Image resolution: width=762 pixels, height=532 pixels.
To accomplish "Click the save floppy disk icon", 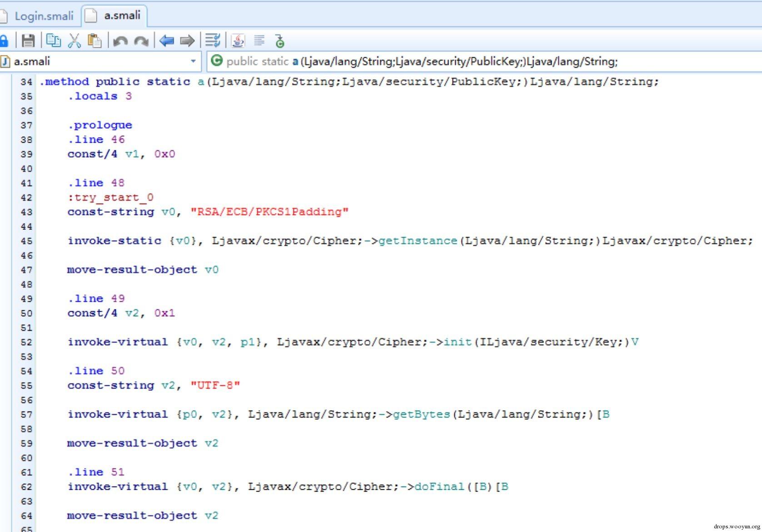I will pyautogui.click(x=28, y=41).
